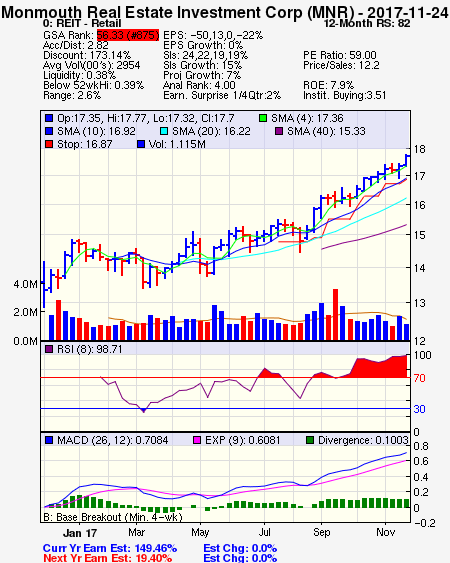Click the 'Liquidity: 0.38%' value
The width and height of the screenshot is (450, 563).
[79, 75]
